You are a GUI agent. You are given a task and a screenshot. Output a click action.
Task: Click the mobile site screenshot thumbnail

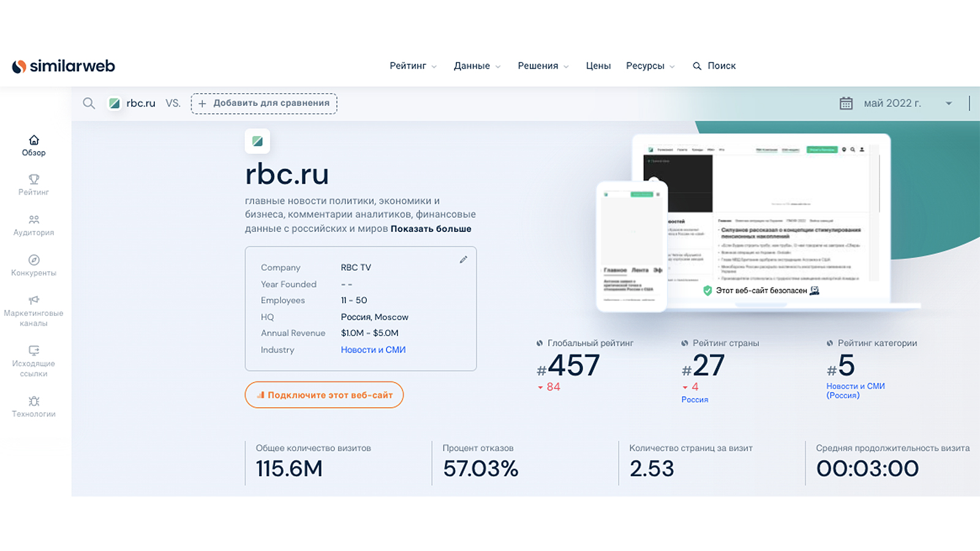[631, 247]
